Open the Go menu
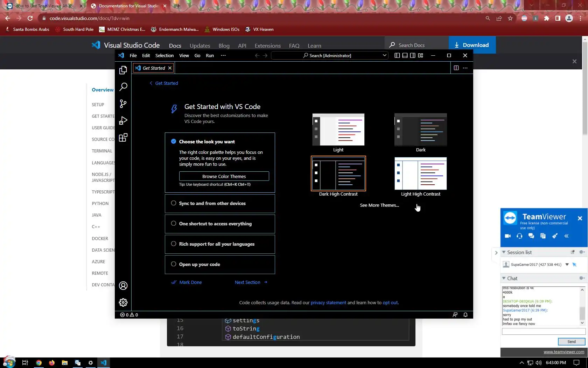Screen dimensions: 588x368 tap(197, 55)
